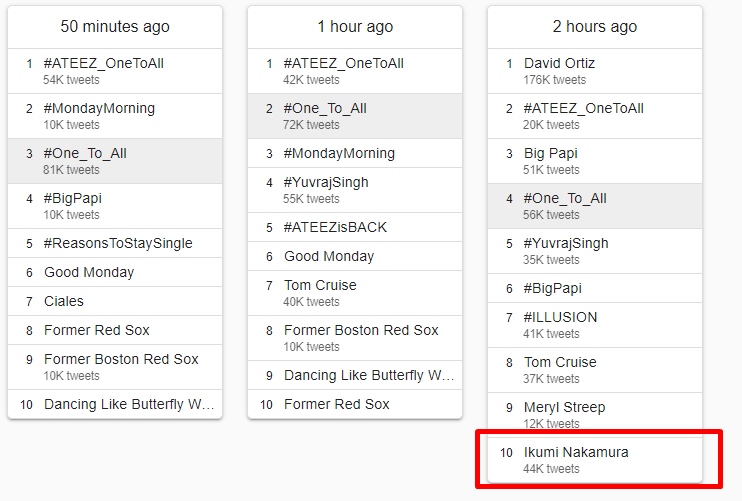Click the Ciales trending topic
The width and height of the screenshot is (742, 501).
click(x=64, y=301)
